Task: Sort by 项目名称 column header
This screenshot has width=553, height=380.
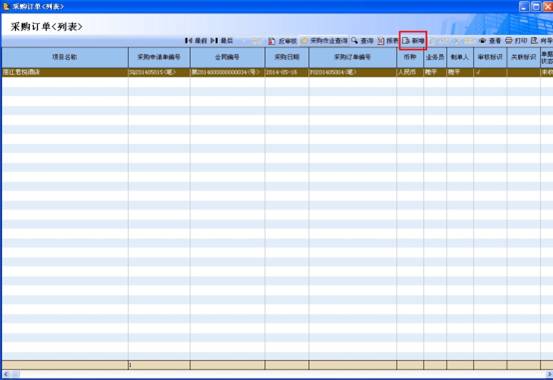Action: coord(65,57)
